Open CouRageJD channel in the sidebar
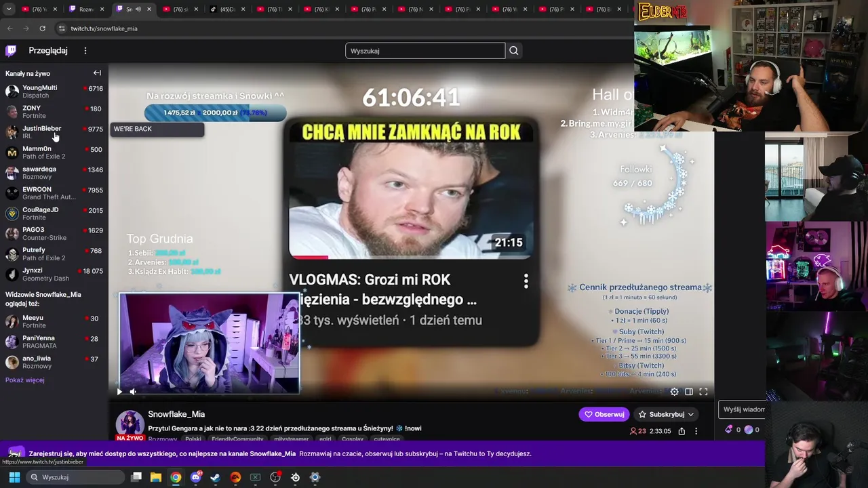 54,213
